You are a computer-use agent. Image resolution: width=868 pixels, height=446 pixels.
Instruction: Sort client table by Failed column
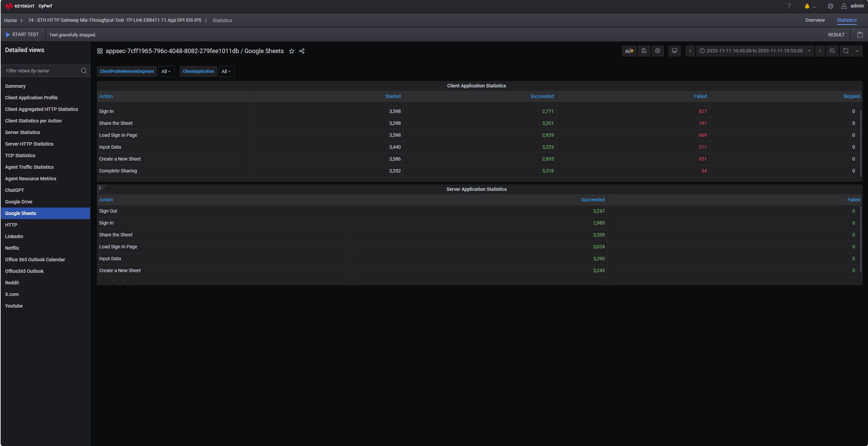click(x=700, y=96)
